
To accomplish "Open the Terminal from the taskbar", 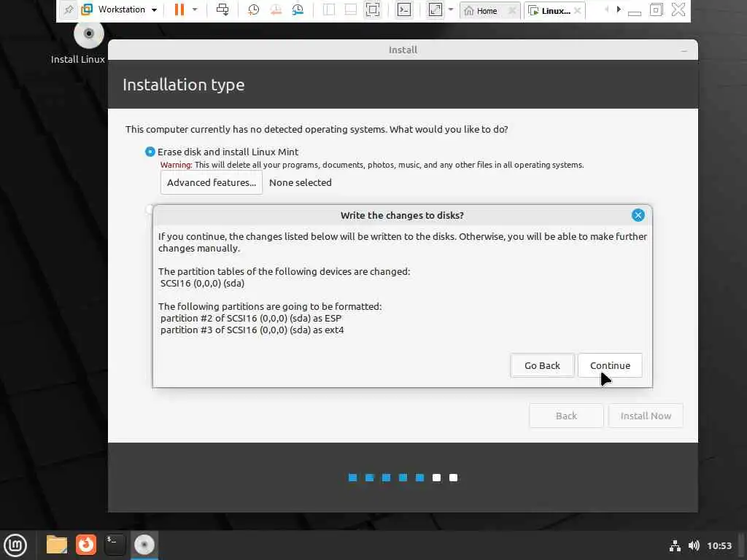I will (115, 545).
